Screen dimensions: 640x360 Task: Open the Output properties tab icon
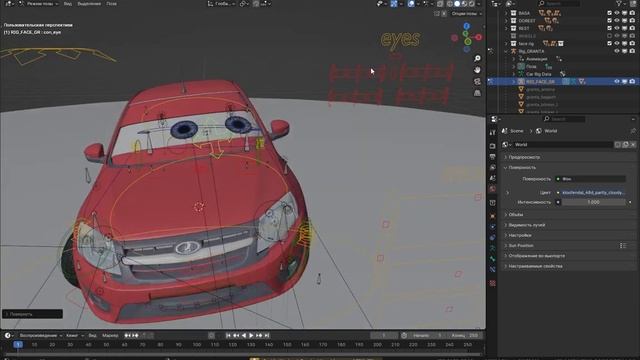pos(493,157)
